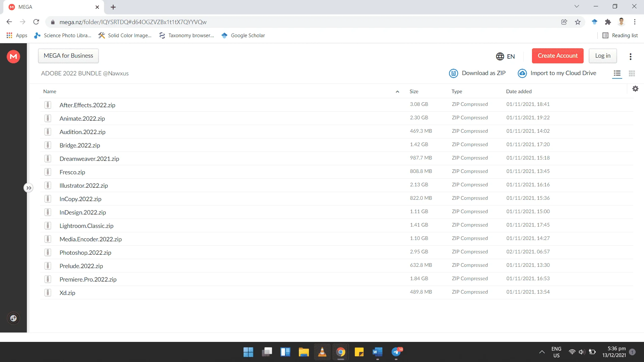Open the MEGA three-dot more menu
The width and height of the screenshot is (644, 362).
click(x=631, y=57)
